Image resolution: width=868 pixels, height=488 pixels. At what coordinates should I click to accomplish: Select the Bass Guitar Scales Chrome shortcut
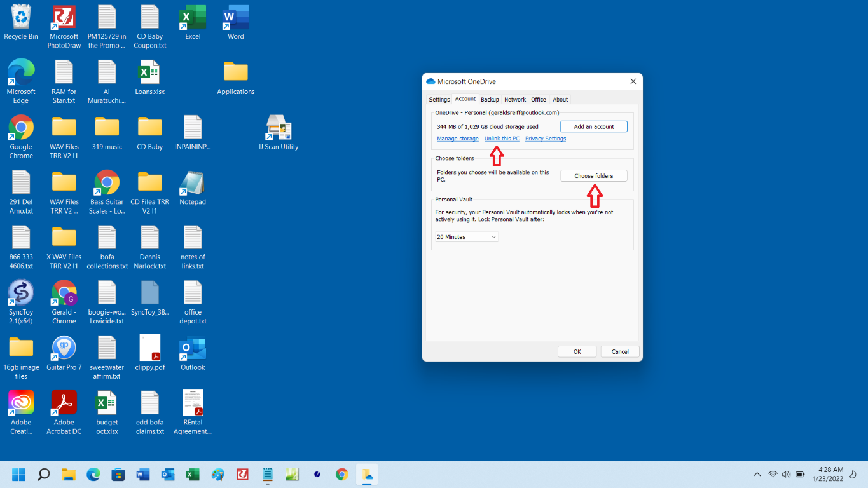coord(107,193)
